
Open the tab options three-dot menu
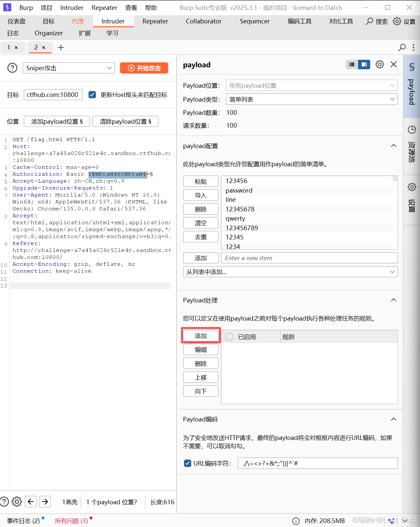point(413,47)
